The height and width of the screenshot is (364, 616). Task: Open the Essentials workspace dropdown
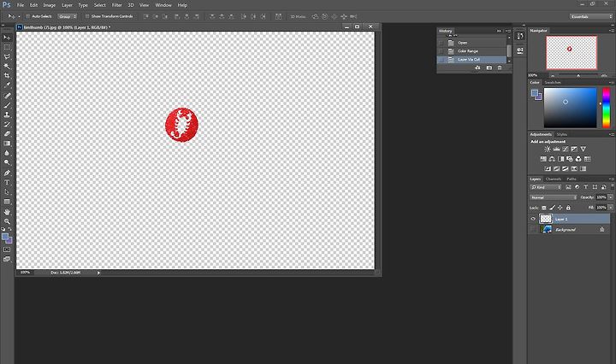pos(591,16)
